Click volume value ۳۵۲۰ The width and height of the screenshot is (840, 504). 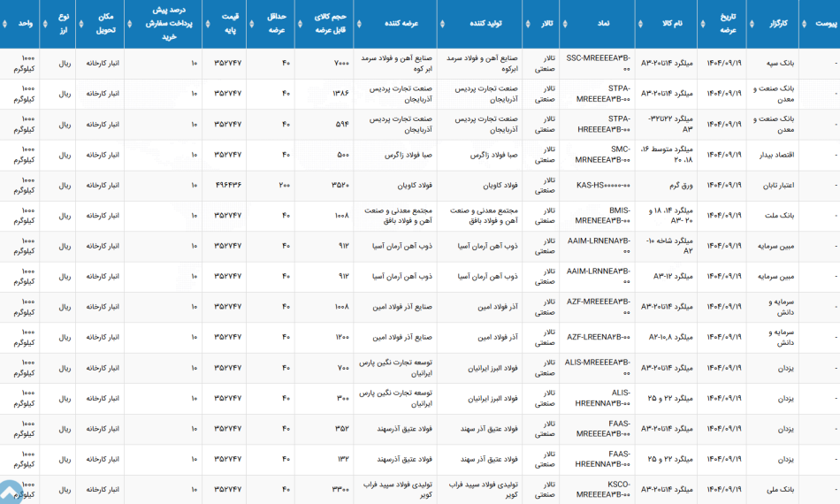point(341,186)
